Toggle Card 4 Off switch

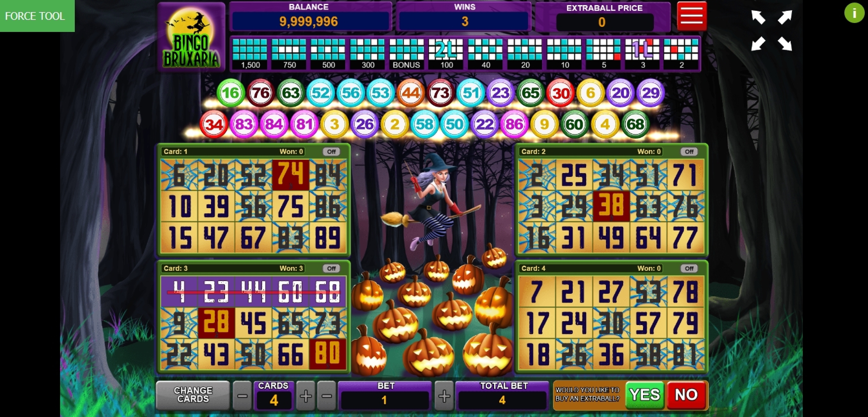pyautogui.click(x=689, y=268)
